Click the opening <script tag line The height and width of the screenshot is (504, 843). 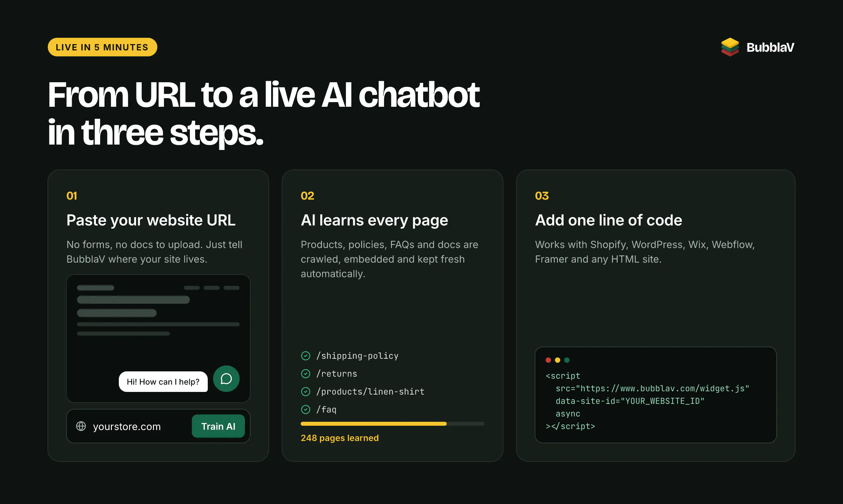(x=563, y=376)
